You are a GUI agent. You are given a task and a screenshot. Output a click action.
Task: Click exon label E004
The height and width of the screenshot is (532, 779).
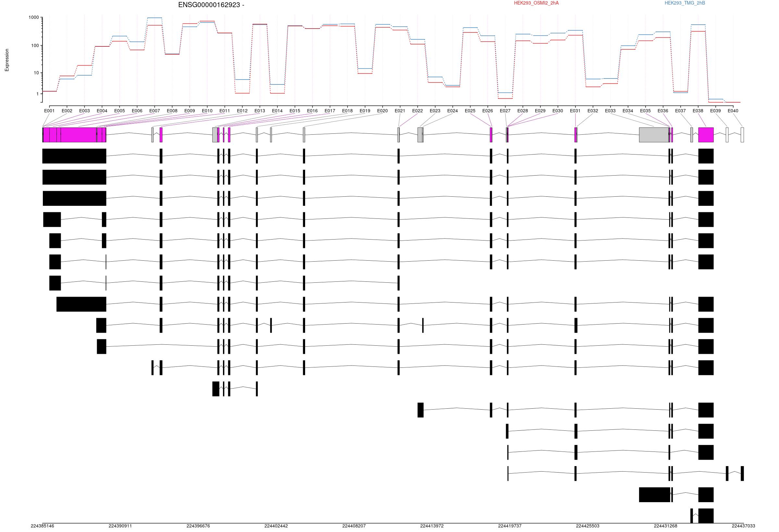[x=102, y=111]
